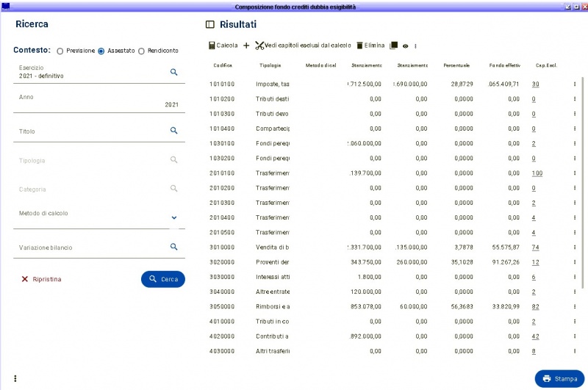Open row menu for code 1010300
This screenshot has width=588, height=390.
575,114
